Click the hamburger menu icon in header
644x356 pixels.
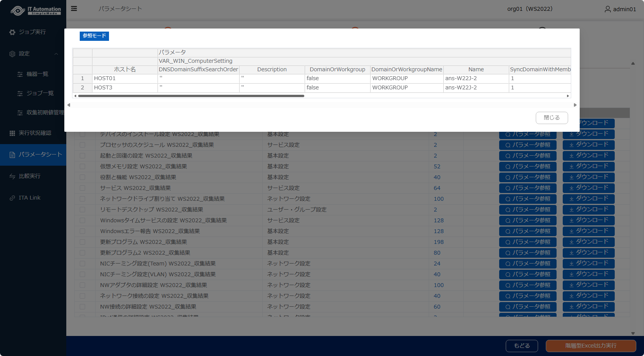click(x=74, y=8)
